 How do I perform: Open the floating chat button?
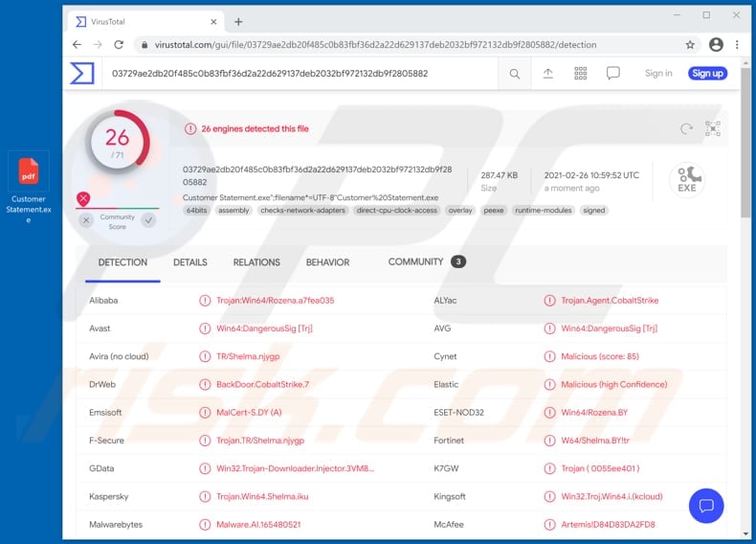(x=706, y=505)
